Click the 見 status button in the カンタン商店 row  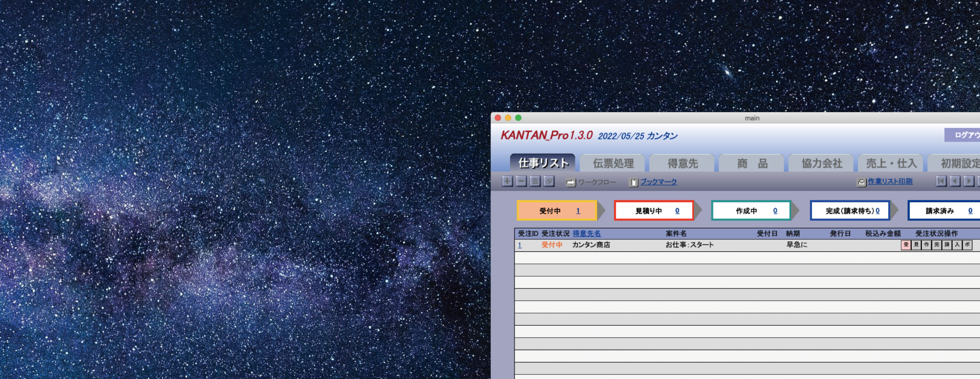click(916, 245)
